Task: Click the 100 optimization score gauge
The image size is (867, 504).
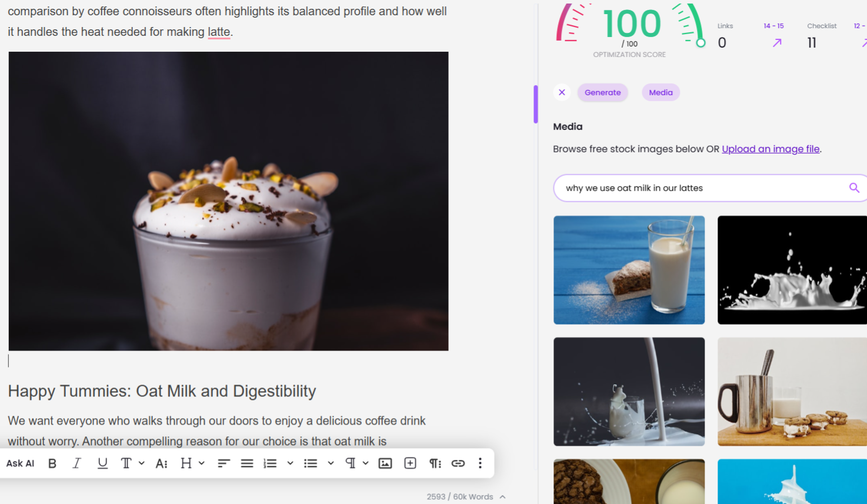Action: 631,25
